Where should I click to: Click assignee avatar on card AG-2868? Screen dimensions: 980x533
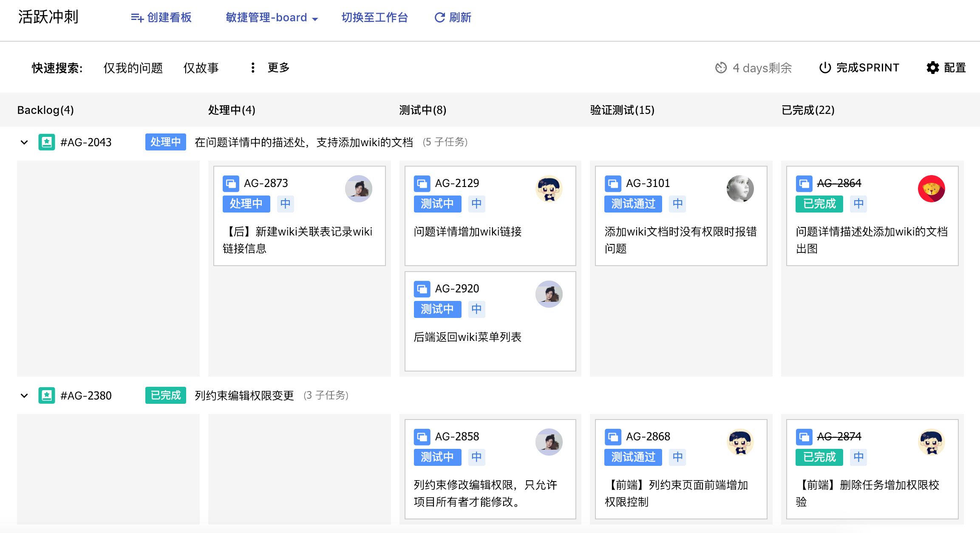[740, 442]
